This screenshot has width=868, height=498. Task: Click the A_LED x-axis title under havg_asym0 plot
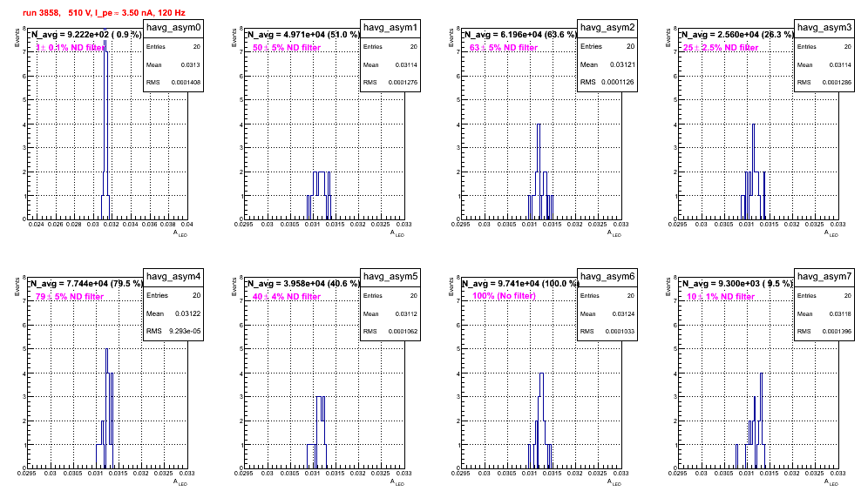pyautogui.click(x=180, y=233)
